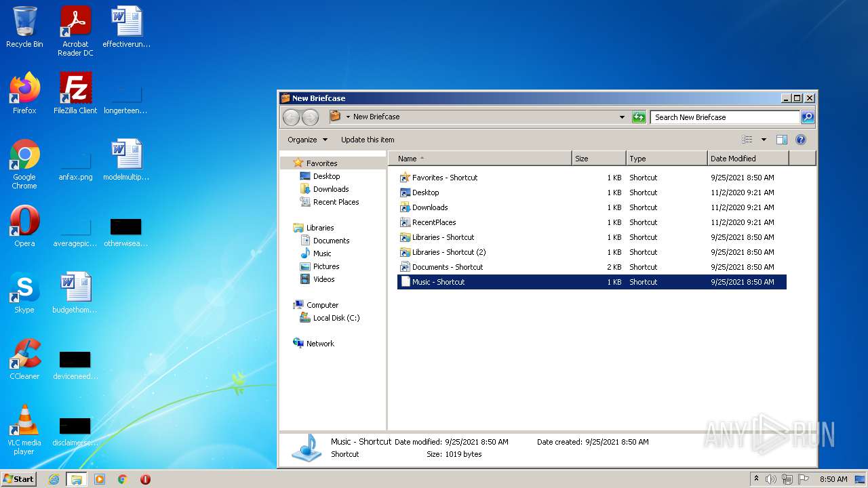
Task: Select Libraries in the navigation pane
Action: click(x=319, y=228)
